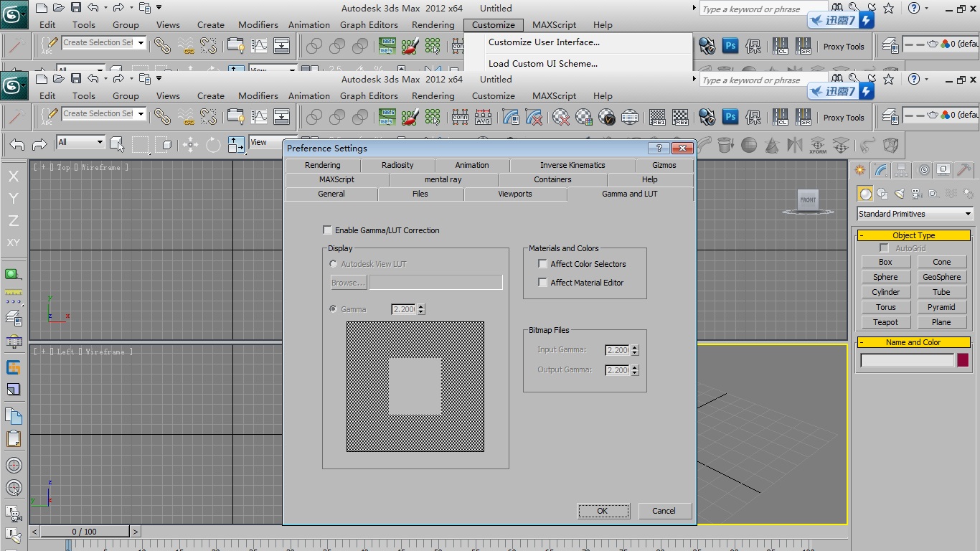Click the Undo arrow in the main toolbar
Viewport: 980px width, 551px height.
click(17, 145)
